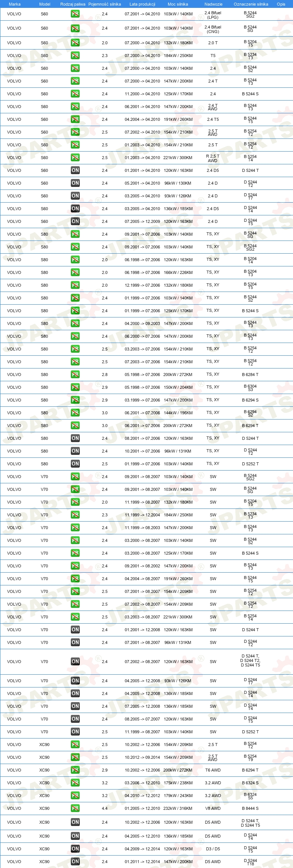Screen dimensions: 293x868
Task: Click petrol icon for S60 T5 184kW / 250KM
Action: click(x=75, y=56)
